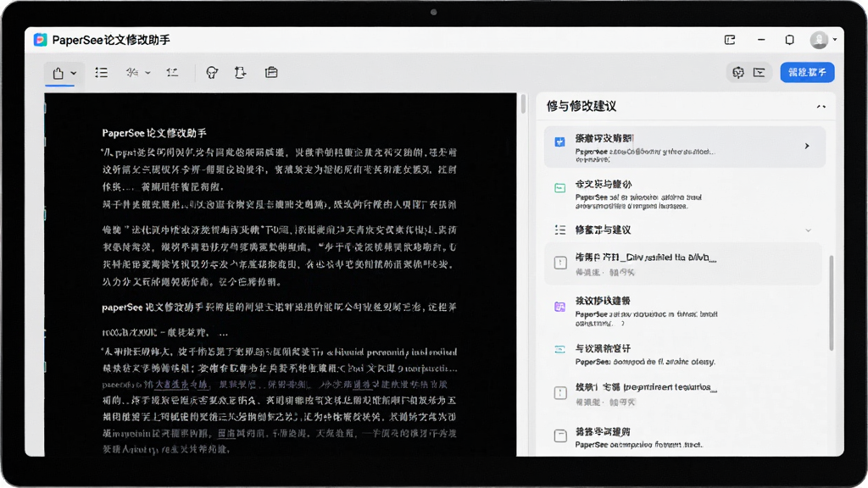The width and height of the screenshot is (868, 488).
Task: Toggle the side panel layout icon
Action: pyautogui.click(x=759, y=73)
